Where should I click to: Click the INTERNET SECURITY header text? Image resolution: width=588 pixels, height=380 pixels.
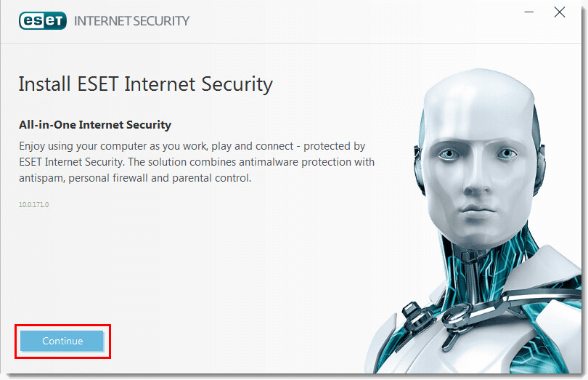tap(131, 21)
